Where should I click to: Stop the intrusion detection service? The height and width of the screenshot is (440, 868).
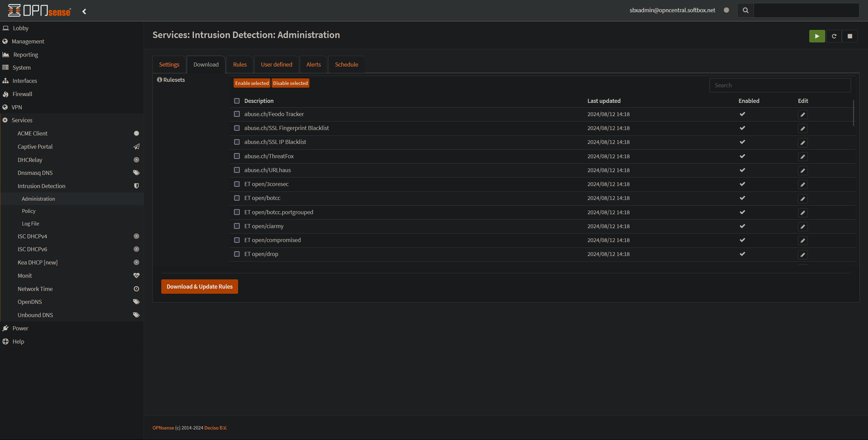pos(850,36)
